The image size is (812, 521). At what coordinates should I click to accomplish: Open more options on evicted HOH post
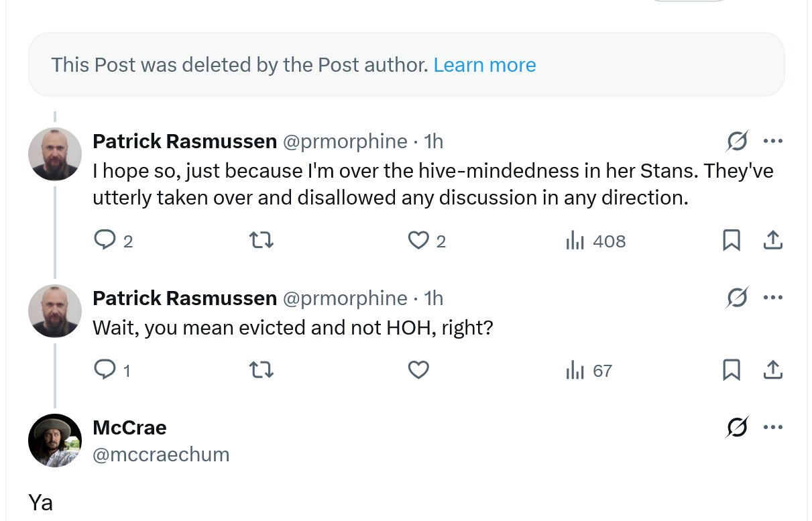[772, 298]
